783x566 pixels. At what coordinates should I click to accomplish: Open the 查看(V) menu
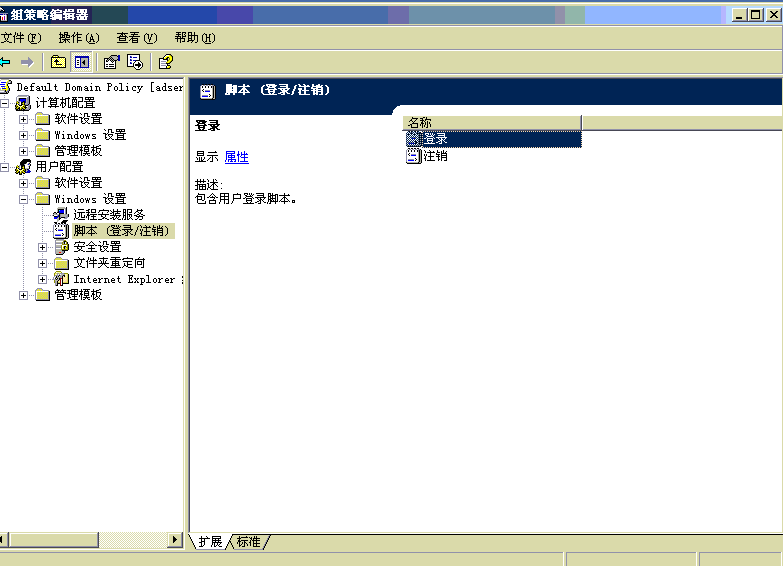[x=137, y=38]
